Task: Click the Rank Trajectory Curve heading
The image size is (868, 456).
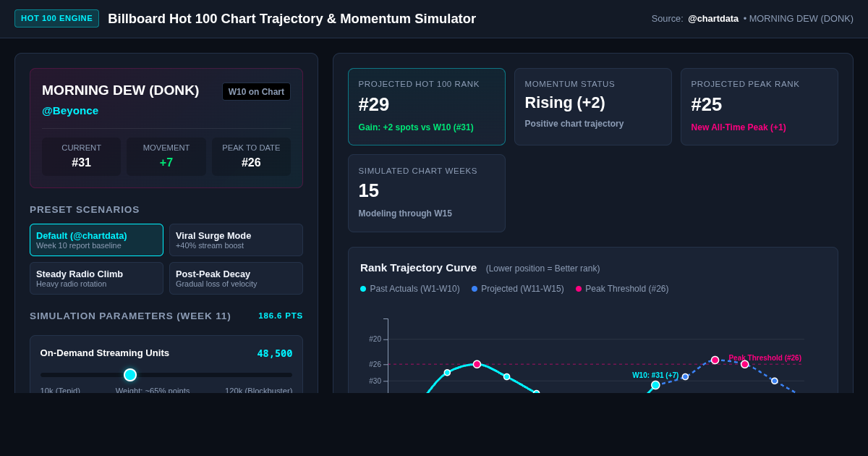Action: (x=419, y=268)
